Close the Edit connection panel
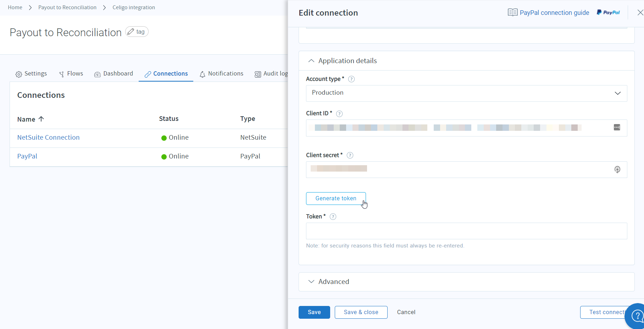 point(640,12)
